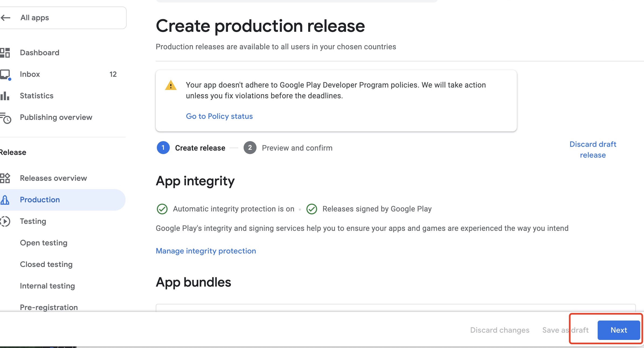Click the Preview and confirm step label
This screenshot has height=348, width=644.
(x=297, y=148)
